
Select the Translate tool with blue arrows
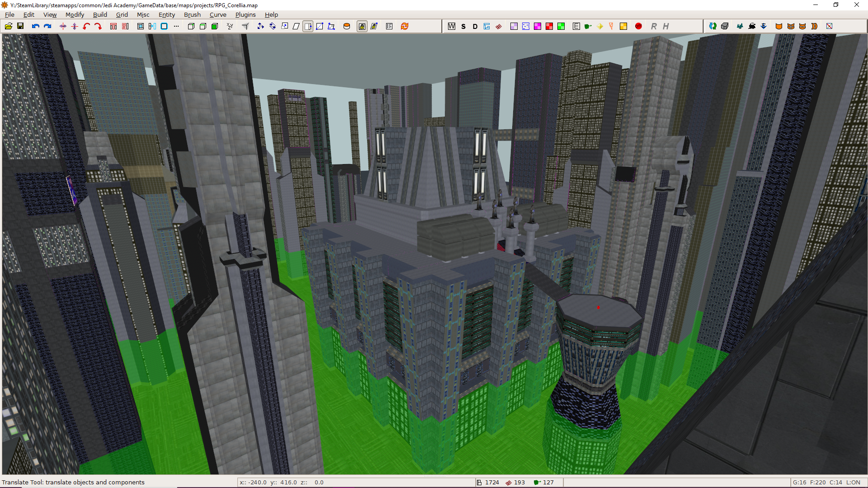coord(261,26)
